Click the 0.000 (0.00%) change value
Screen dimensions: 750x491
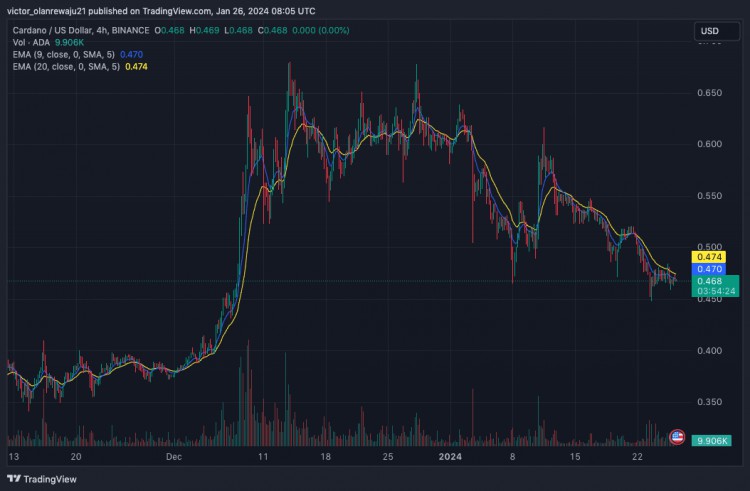click(x=320, y=30)
